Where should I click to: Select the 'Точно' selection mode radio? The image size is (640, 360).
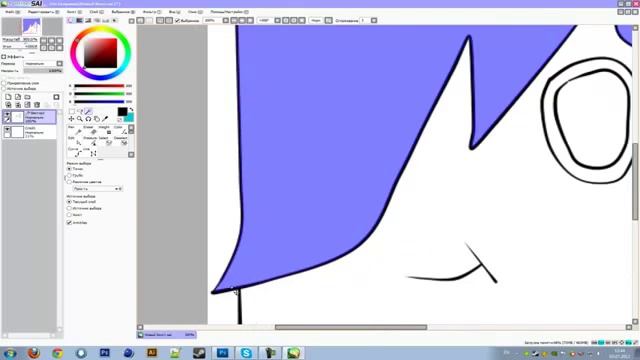coord(69,169)
